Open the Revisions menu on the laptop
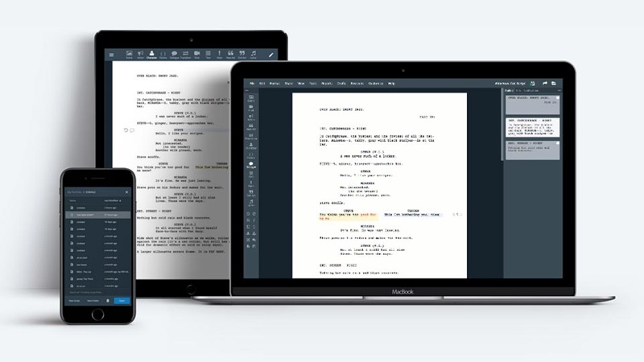The height and width of the screenshot is (362, 644). click(x=357, y=84)
